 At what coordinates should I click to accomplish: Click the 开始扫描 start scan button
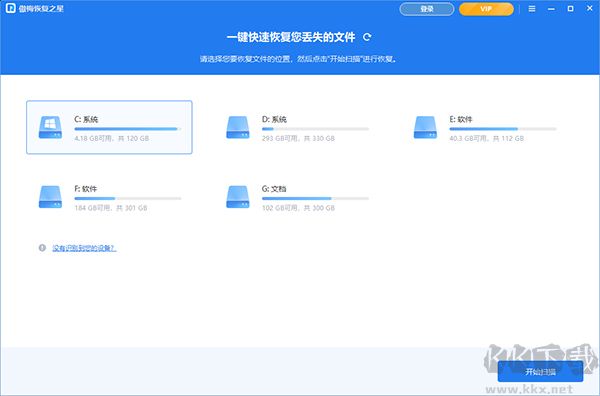click(540, 372)
